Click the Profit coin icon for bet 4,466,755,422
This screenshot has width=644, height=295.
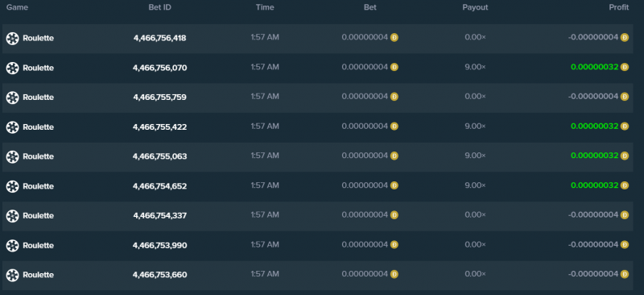coord(625,127)
